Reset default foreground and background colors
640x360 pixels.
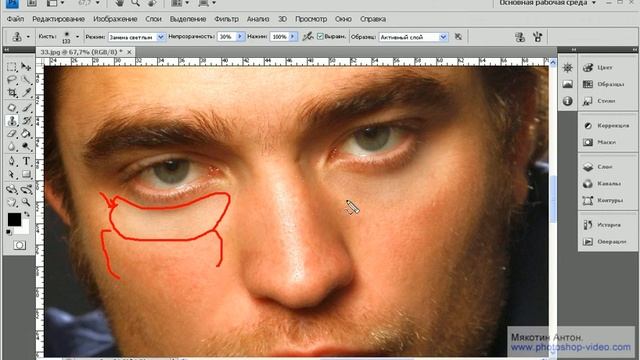(x=9, y=232)
